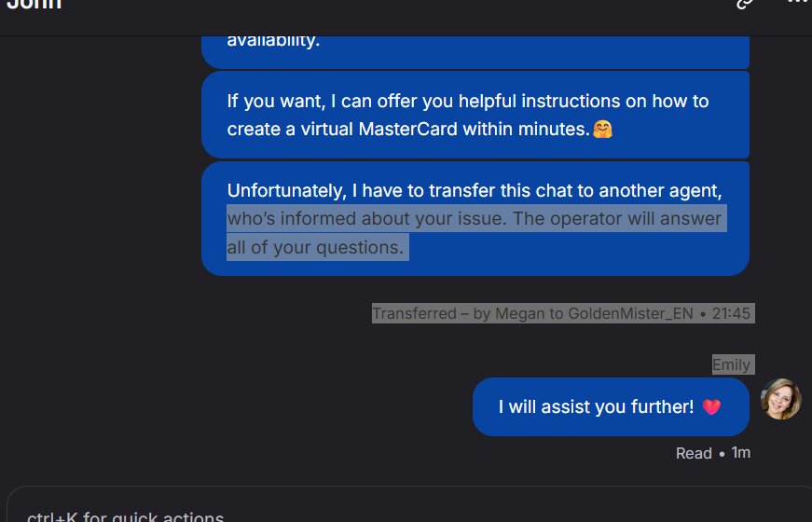Screen dimensions: 812x522
Task: Click the Emily agent name label
Action: (733, 364)
